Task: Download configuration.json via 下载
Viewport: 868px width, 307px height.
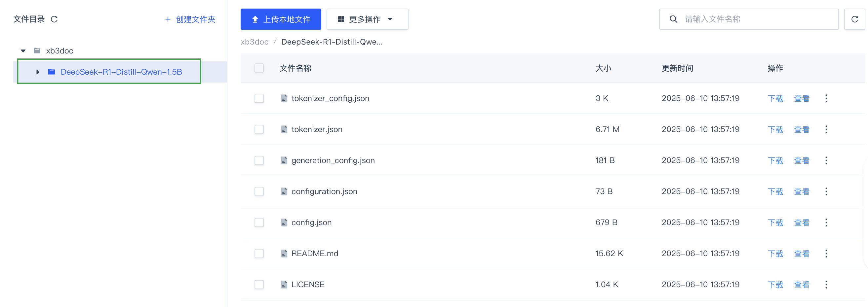Action: (x=775, y=191)
